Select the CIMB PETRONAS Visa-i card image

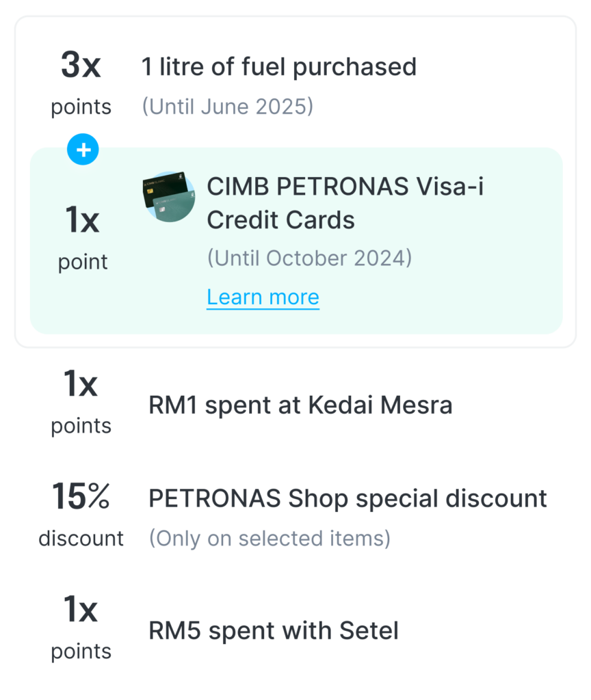pos(170,198)
